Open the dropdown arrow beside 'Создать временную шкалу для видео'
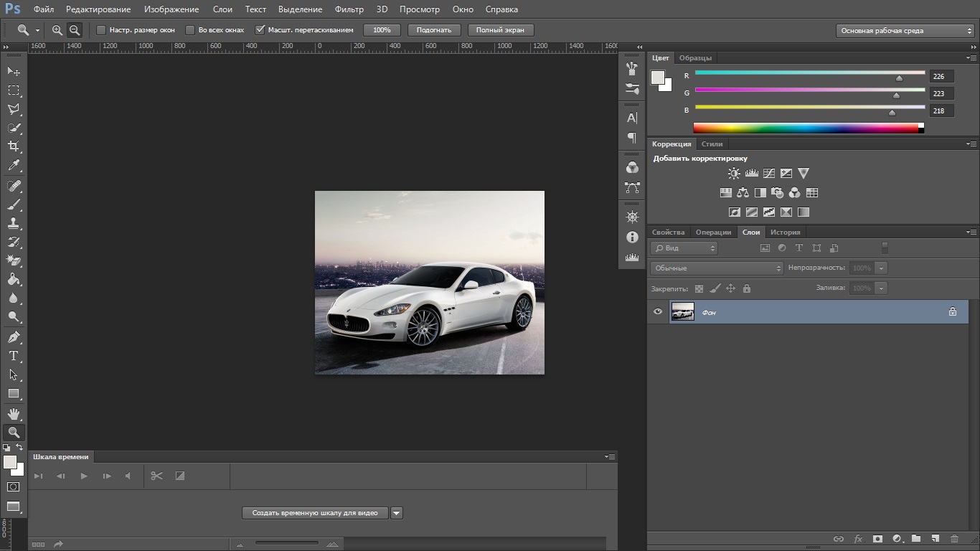The height and width of the screenshot is (551, 980). [x=397, y=513]
